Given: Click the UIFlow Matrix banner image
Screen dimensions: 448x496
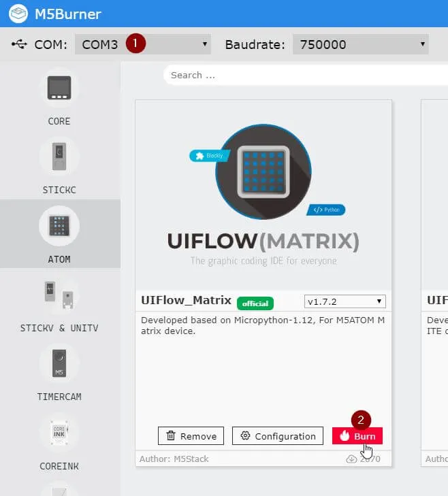Looking at the screenshot, I should tap(263, 195).
